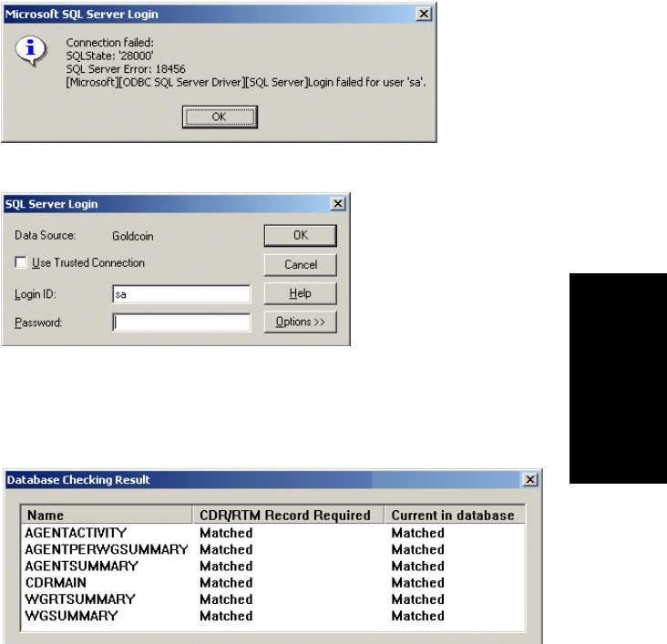667x644 pixels.
Task: Click AGENTACTIVITY's CDR/RTM Matched cell
Action: pyautogui.click(x=226, y=533)
